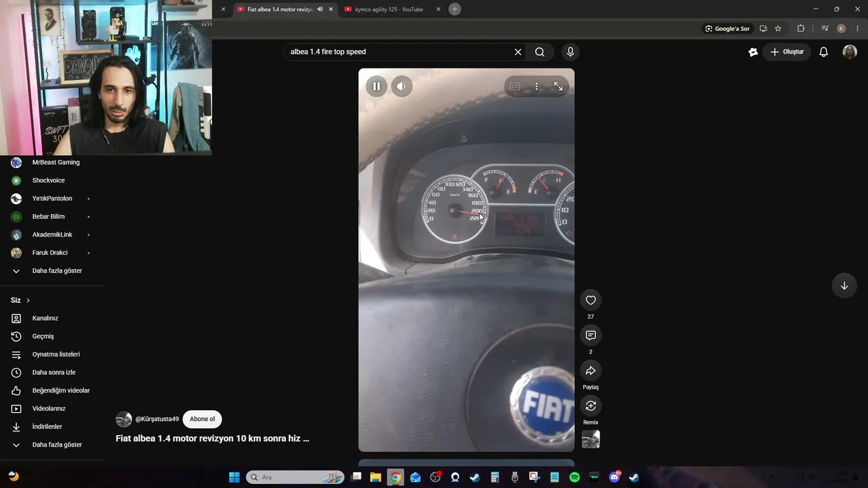Subscribe using the Abone ol button
This screenshot has width=868, height=488.
[202, 419]
